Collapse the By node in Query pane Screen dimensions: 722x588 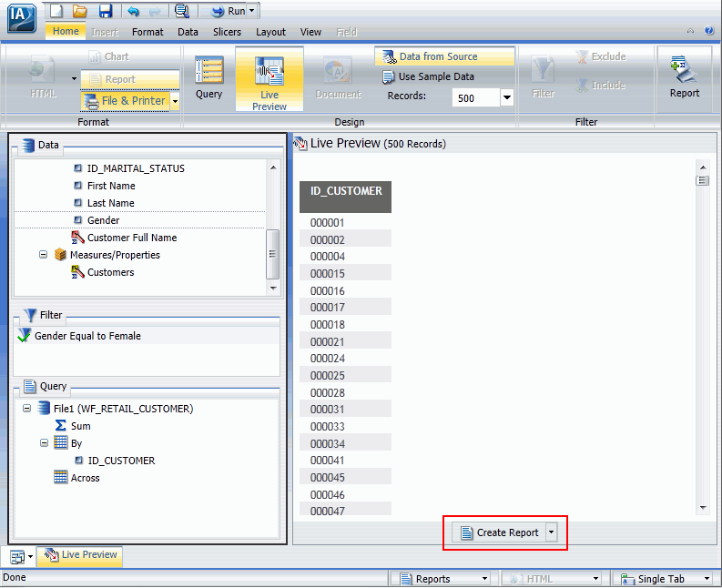point(45,443)
